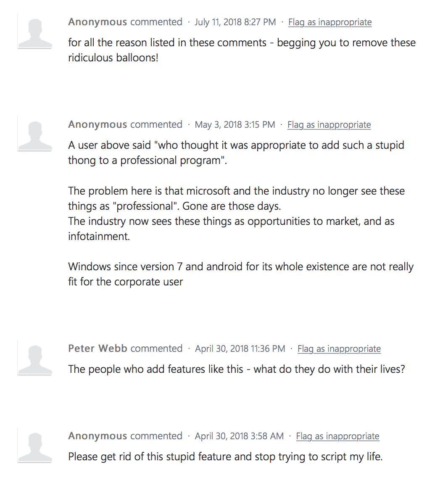
Task: Click Anonymous author name on July 11 comment
Action: tap(98, 22)
